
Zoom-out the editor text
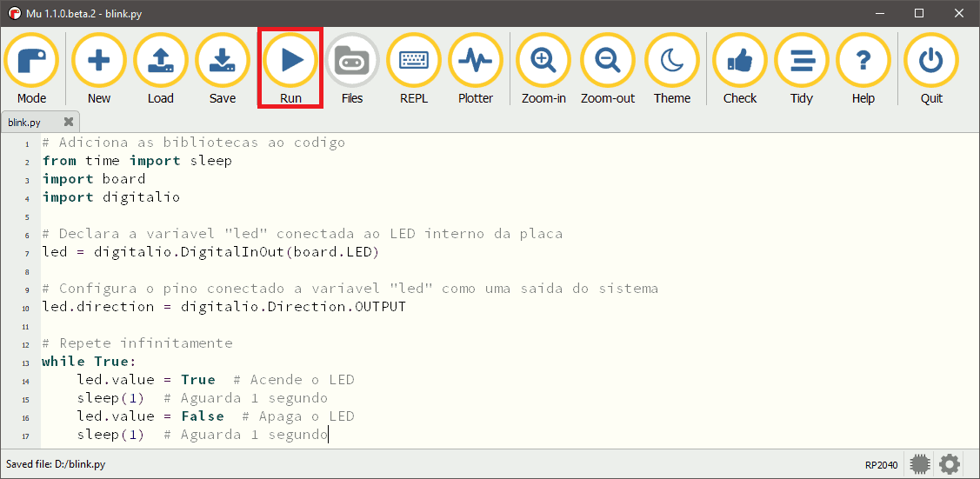click(608, 69)
